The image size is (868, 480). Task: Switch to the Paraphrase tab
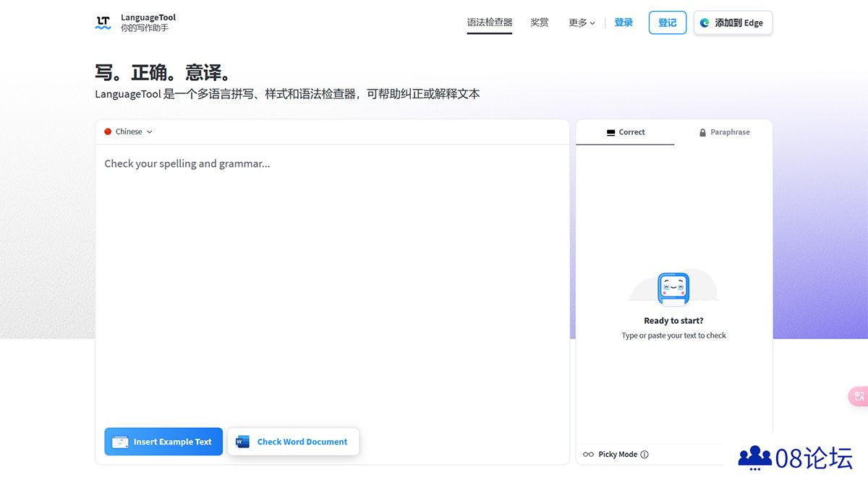point(723,132)
